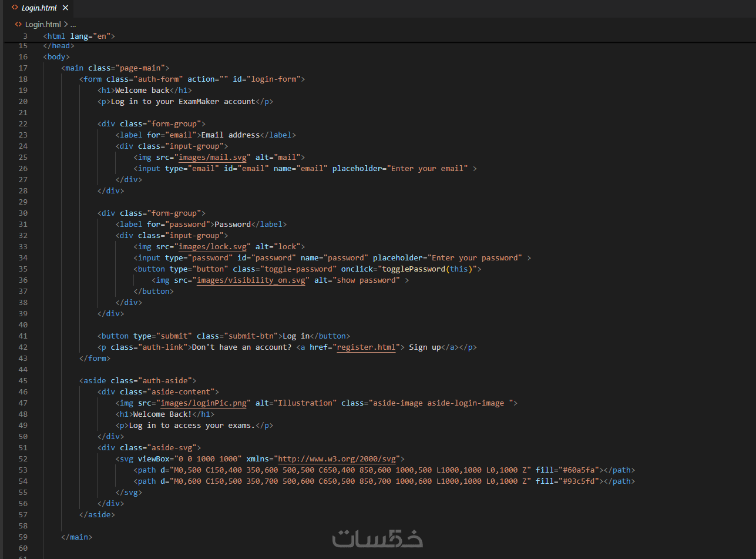Click the closing </main> tag

[77, 537]
